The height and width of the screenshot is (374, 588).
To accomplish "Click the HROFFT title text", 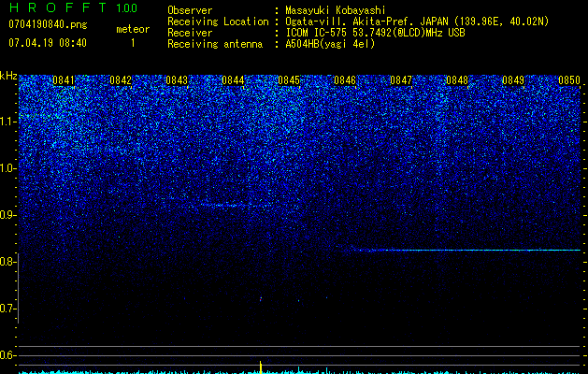I will tap(58, 7).
